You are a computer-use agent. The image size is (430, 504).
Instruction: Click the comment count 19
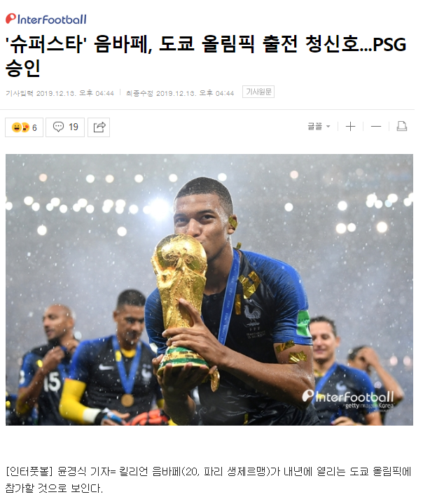pos(74,127)
